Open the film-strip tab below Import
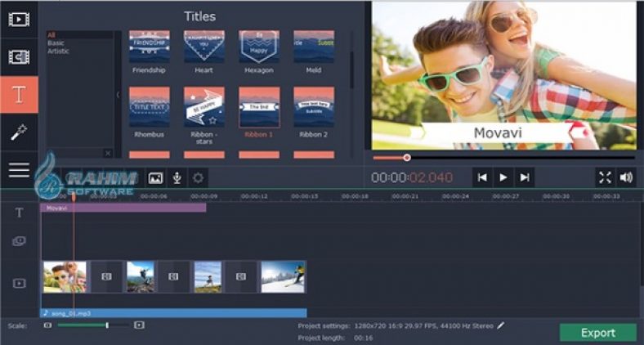The height and width of the screenshot is (345, 644). click(x=19, y=57)
